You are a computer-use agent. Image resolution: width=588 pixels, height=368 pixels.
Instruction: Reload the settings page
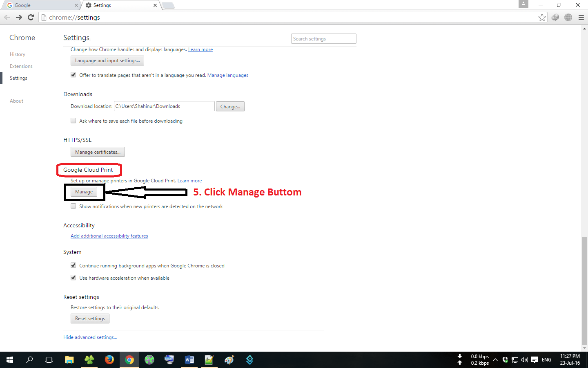coord(31,17)
